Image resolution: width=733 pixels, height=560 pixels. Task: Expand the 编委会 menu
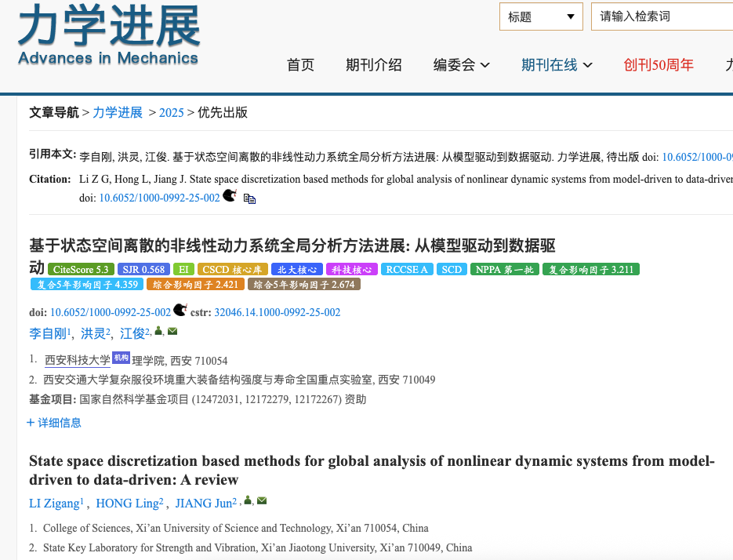pos(462,65)
